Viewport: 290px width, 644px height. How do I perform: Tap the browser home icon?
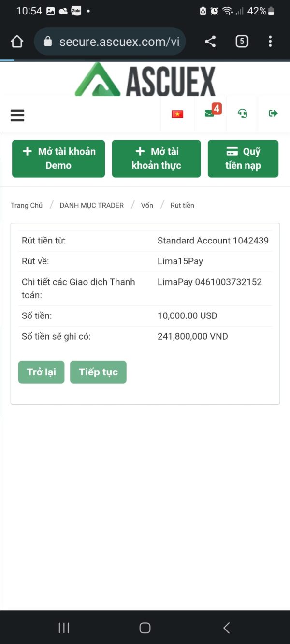[17, 42]
